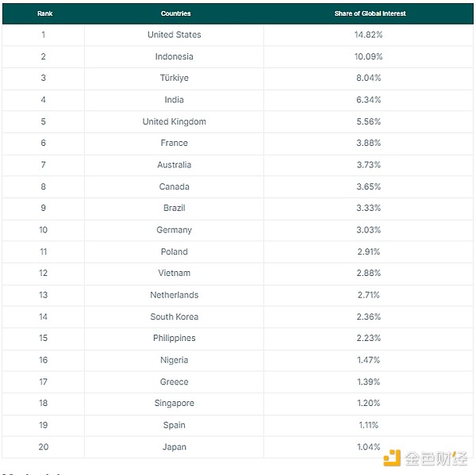Click the Share of Global Interest header
The height and width of the screenshot is (475, 476).
tap(370, 13)
